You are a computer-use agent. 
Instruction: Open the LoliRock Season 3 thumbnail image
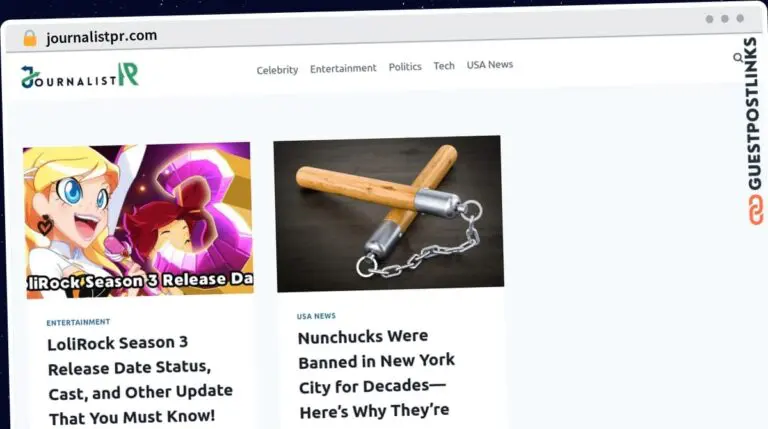139,219
